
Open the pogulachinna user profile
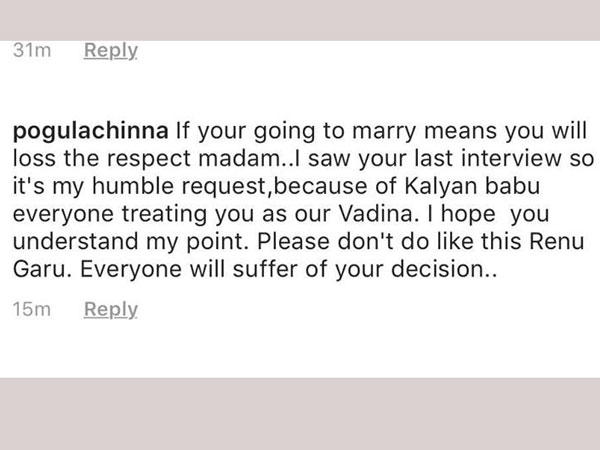[x=91, y=131]
